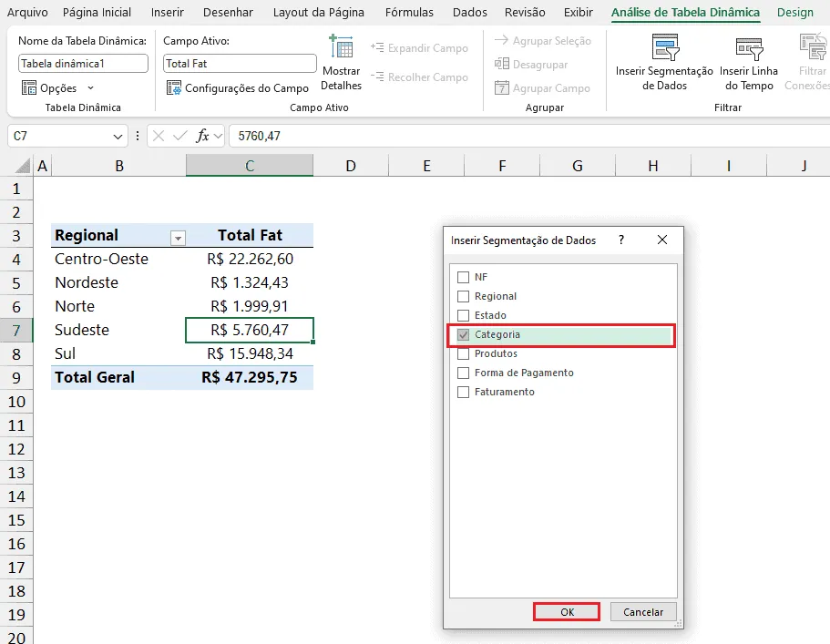830x644 pixels.
Task: Open the Layout da Página tab
Action: click(x=319, y=12)
